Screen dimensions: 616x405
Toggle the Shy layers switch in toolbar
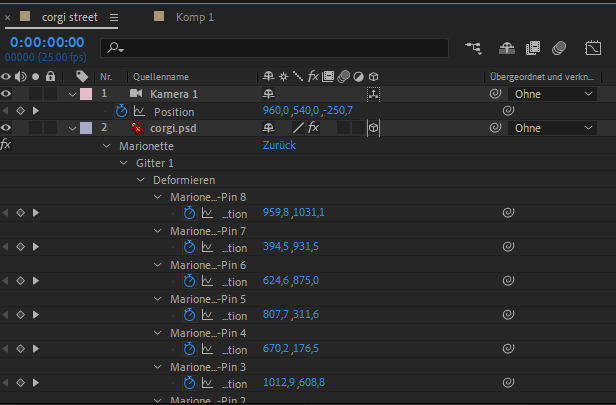point(506,47)
